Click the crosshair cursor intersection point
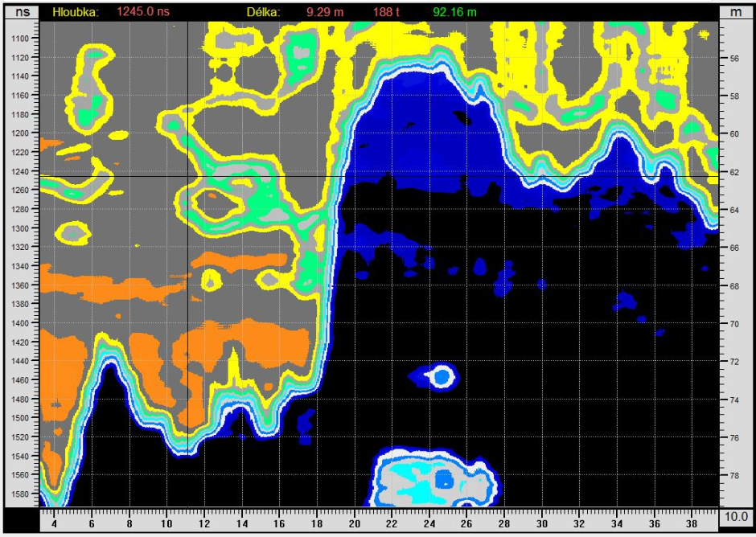The height and width of the screenshot is (537, 756). pyautogui.click(x=187, y=176)
